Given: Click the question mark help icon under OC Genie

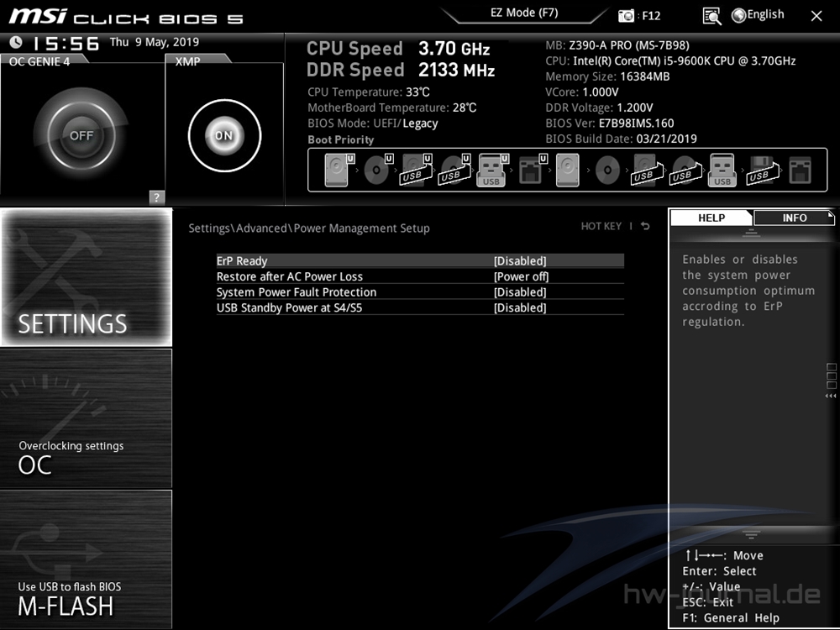Looking at the screenshot, I should pyautogui.click(x=156, y=197).
